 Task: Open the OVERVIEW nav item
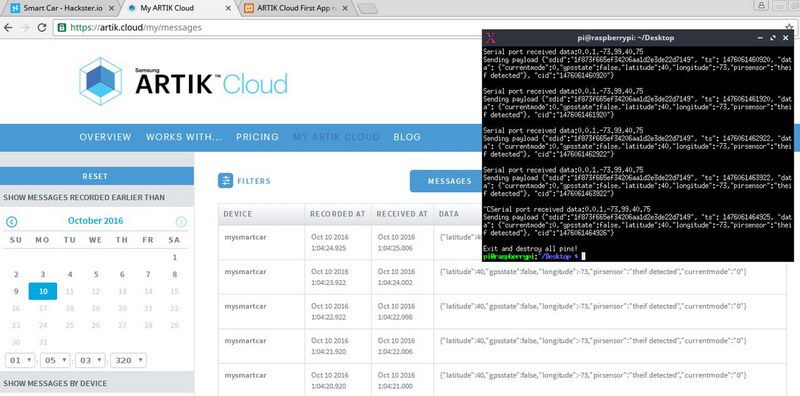105,137
